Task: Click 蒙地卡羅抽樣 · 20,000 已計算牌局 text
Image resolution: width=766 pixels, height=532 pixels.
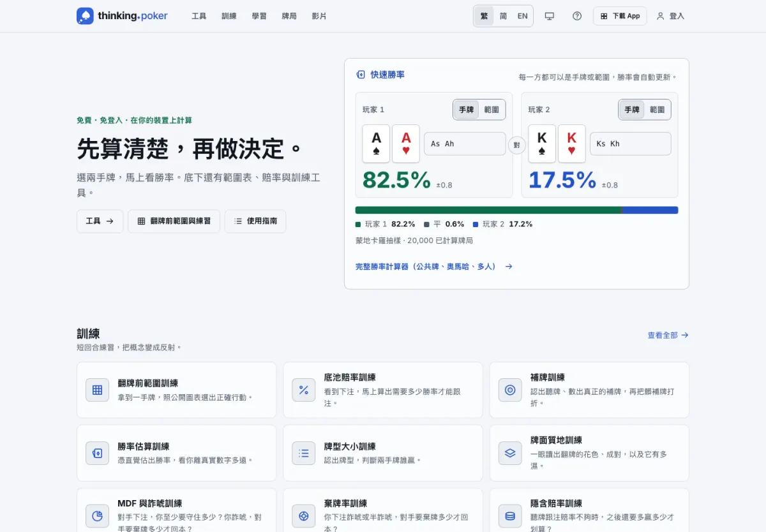Action: coord(414,240)
